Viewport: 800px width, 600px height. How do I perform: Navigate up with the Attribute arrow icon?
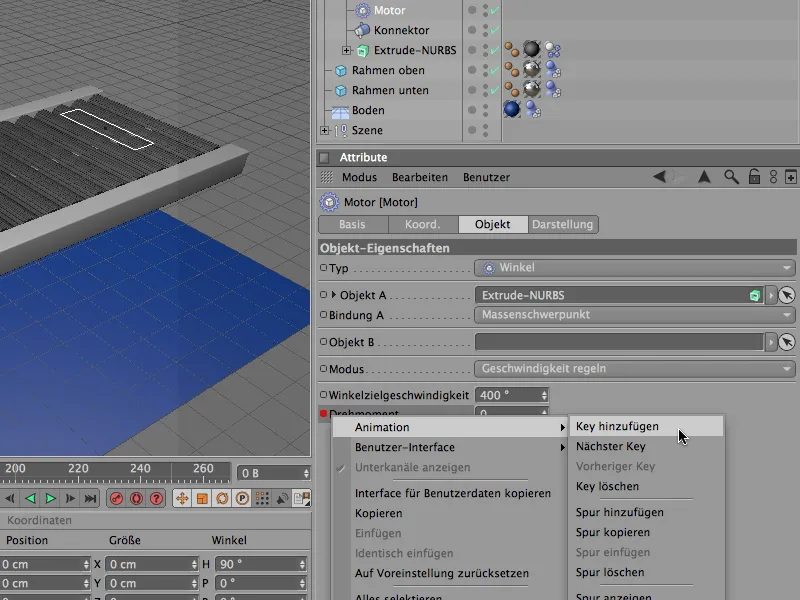pyautogui.click(x=704, y=177)
